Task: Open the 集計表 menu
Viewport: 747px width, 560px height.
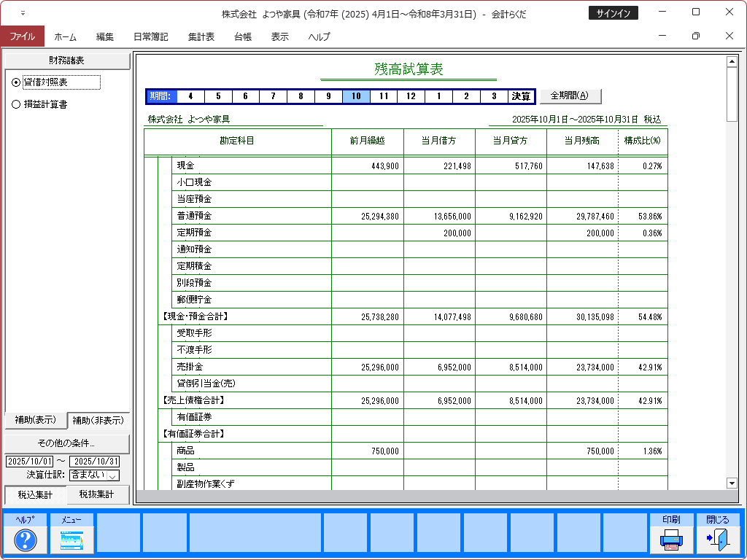Action: (x=201, y=36)
